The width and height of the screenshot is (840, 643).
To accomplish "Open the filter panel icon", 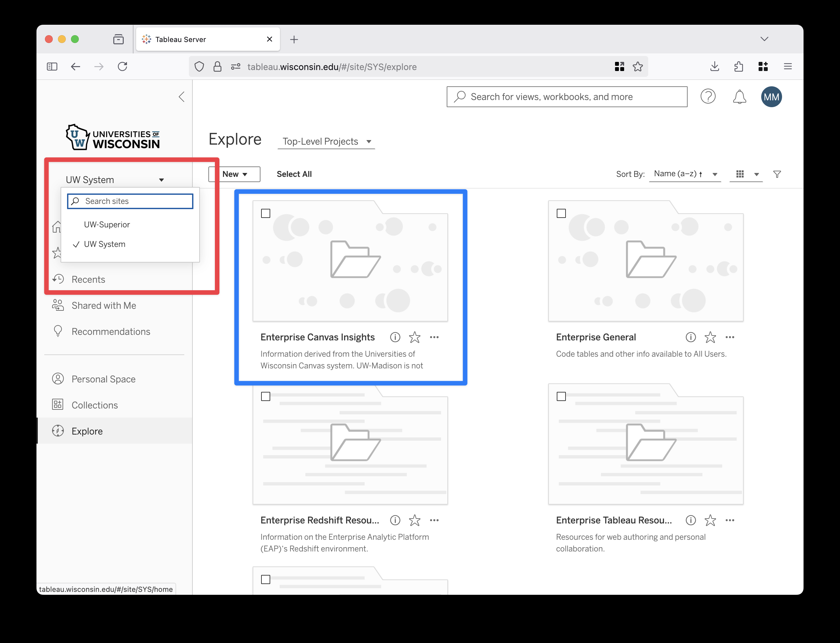I will 777,174.
